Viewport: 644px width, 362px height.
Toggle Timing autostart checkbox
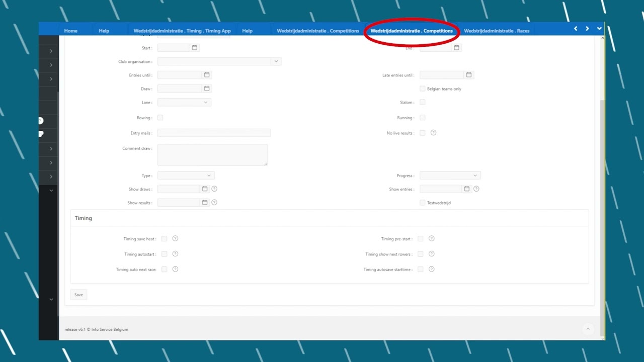coord(165,254)
